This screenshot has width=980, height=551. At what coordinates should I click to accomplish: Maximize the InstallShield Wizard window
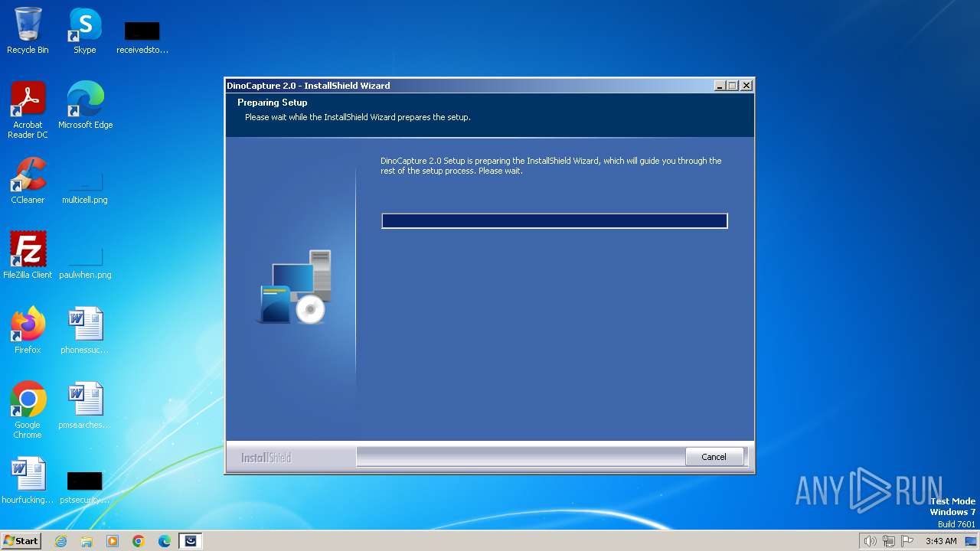[x=733, y=86]
